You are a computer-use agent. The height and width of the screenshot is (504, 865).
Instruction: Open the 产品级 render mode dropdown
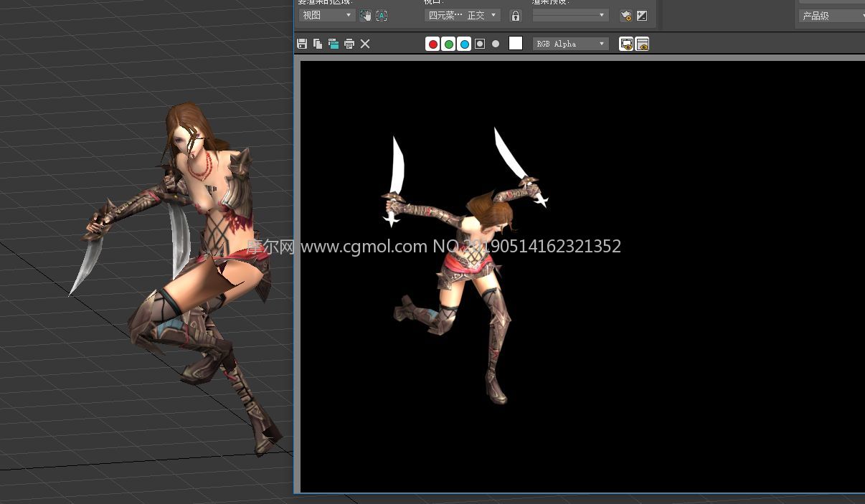click(x=831, y=16)
